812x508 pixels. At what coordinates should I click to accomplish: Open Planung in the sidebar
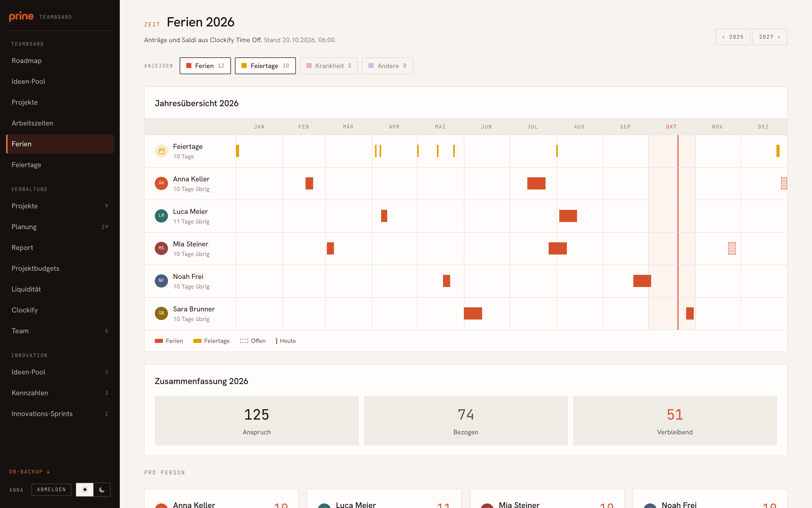pyautogui.click(x=60, y=227)
